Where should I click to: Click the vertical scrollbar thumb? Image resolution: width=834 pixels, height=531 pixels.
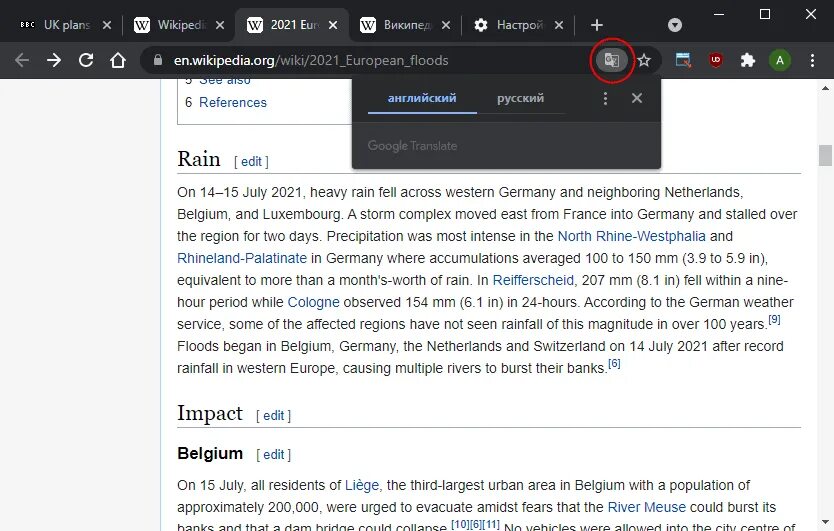coord(825,155)
